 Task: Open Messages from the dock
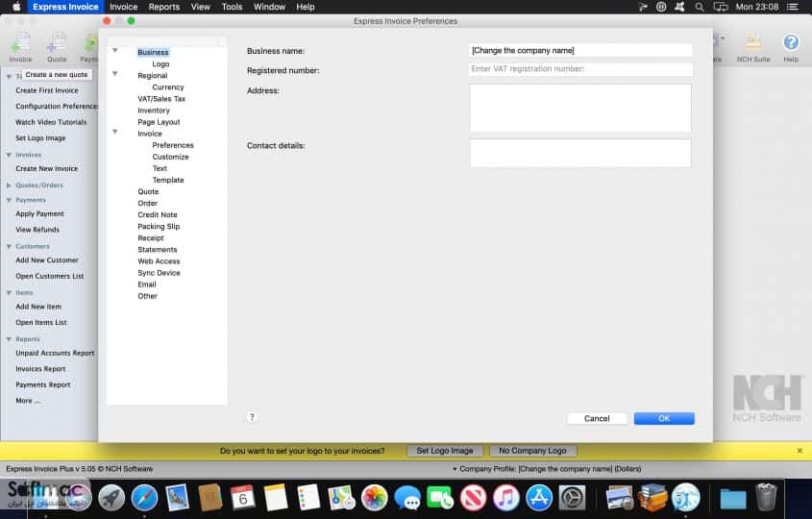pos(407,498)
